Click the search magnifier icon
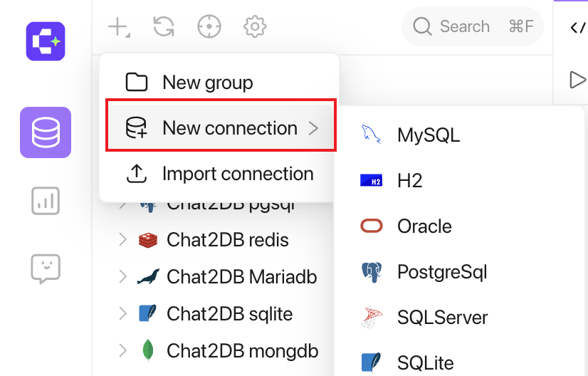Image resolution: width=588 pixels, height=376 pixels. [x=422, y=26]
